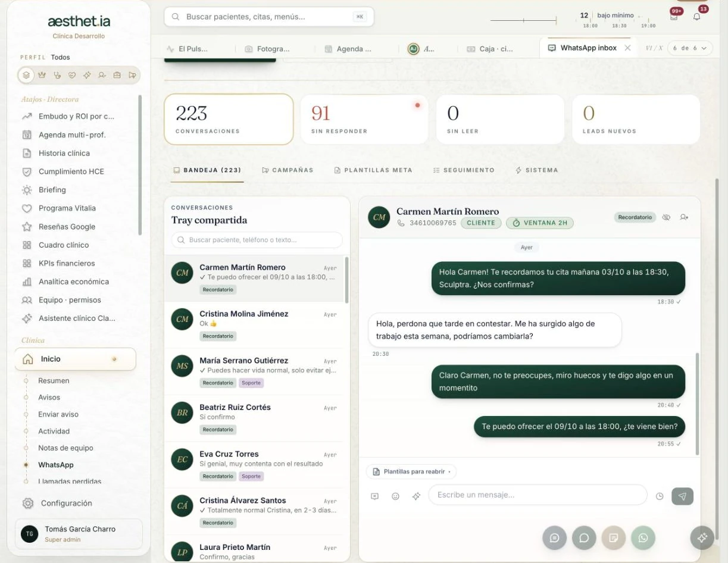
Task: Click the AI sparkle icon in composer
Action: pos(416,496)
